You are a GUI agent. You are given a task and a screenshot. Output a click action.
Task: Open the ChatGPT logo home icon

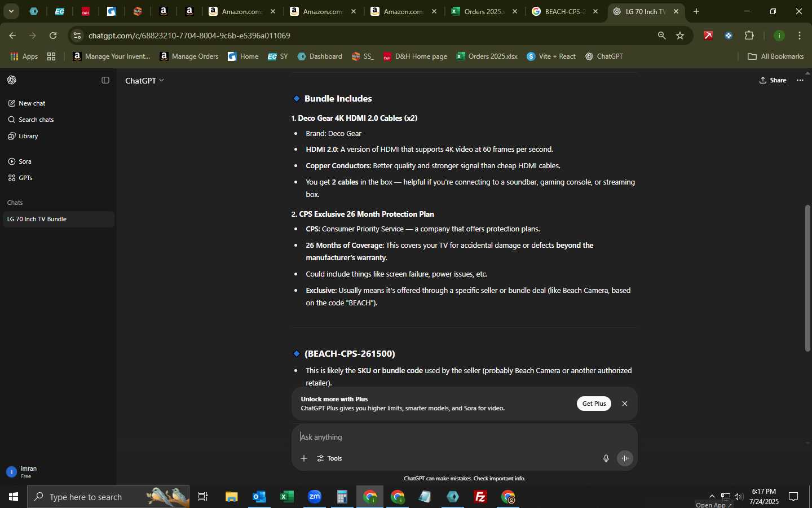11,80
